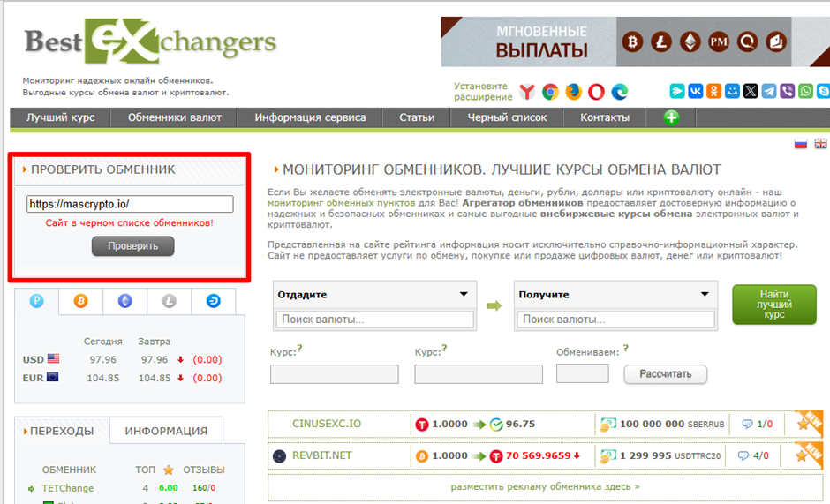This screenshot has height=504, width=830.
Task: Click the Ethereum icon in payouts banner
Action: (x=690, y=41)
